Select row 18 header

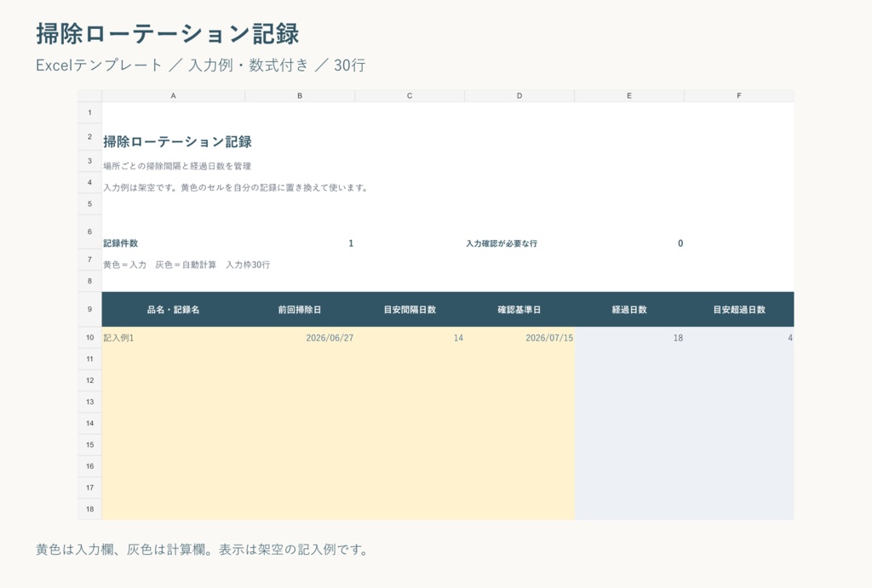click(x=89, y=509)
